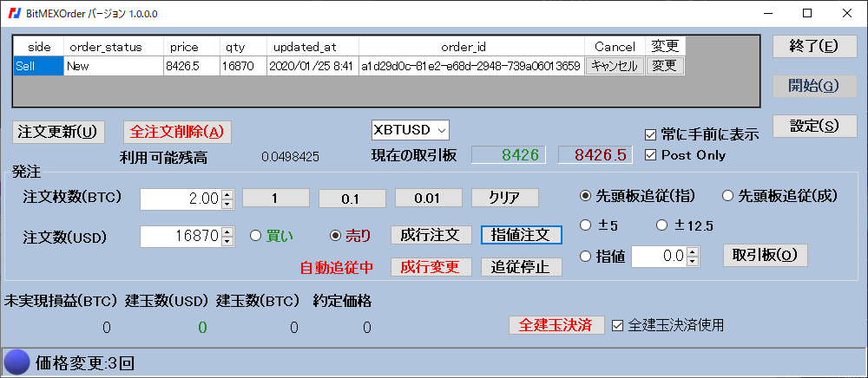Click the green 建玉数(USD) value 0

[202, 327]
